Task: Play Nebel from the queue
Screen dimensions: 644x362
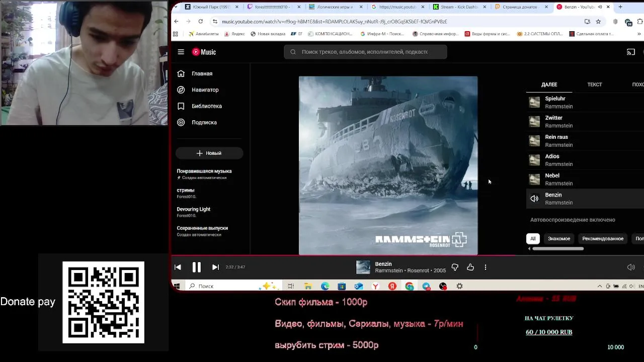Action: point(585,179)
